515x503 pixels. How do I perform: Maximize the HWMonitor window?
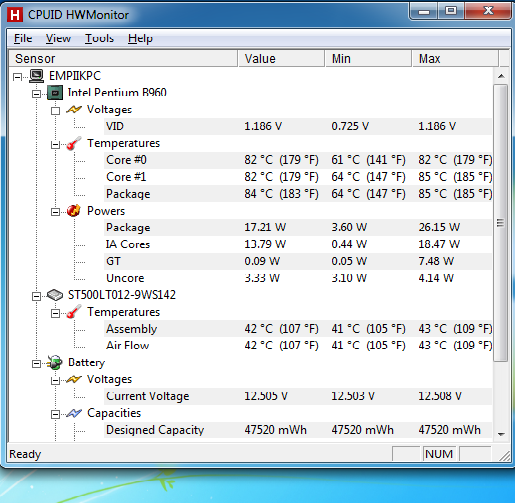pyautogui.click(x=451, y=11)
